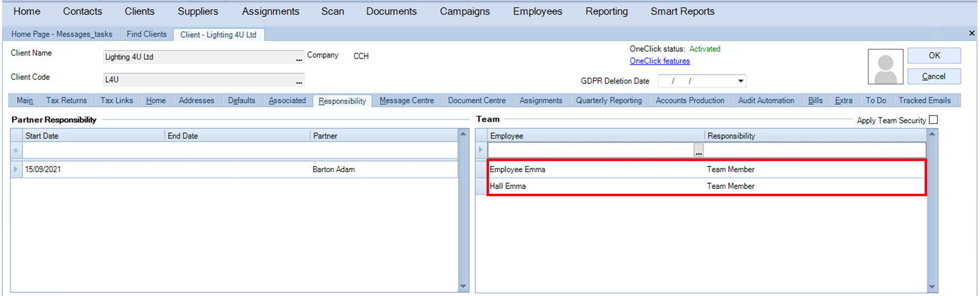Image resolution: width=980 pixels, height=296 pixels.
Task: Open the Tracked Emails tab
Action: (925, 100)
